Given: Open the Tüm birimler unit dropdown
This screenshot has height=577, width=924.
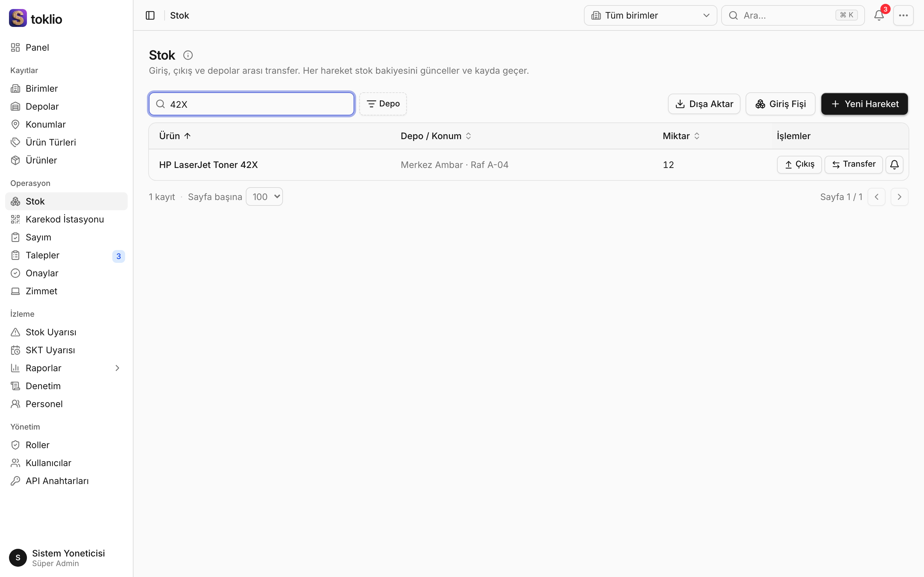Looking at the screenshot, I should point(650,15).
